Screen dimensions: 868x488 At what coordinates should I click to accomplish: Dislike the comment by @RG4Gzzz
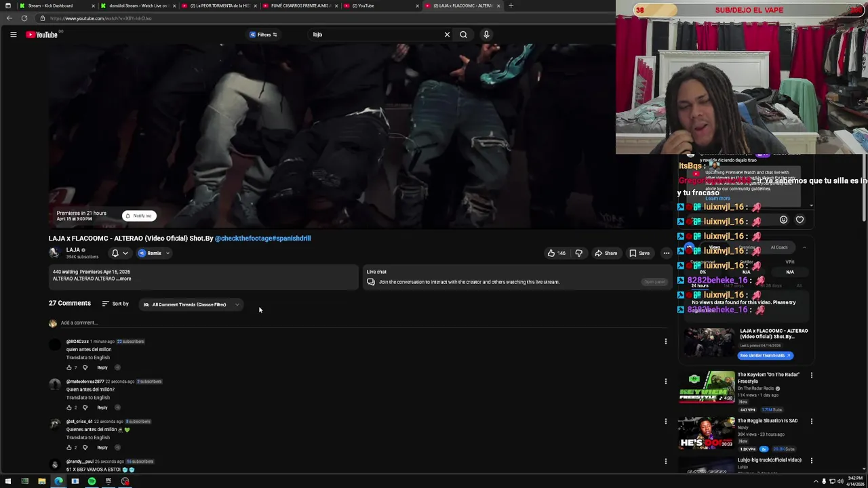[85, 367]
